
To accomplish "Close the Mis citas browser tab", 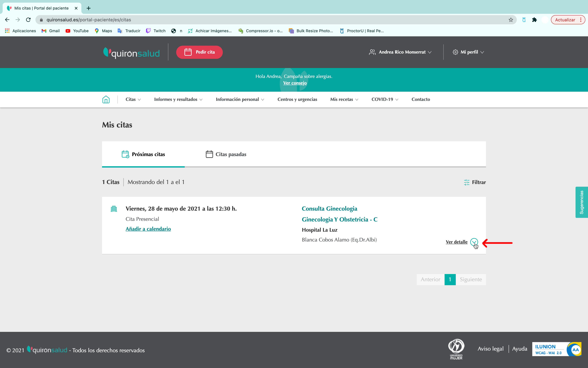I will coord(76,8).
